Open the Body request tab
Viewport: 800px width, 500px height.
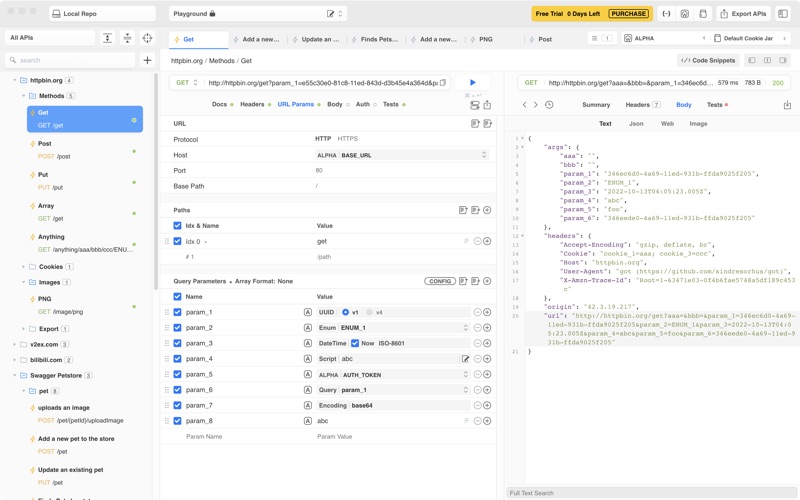click(335, 104)
